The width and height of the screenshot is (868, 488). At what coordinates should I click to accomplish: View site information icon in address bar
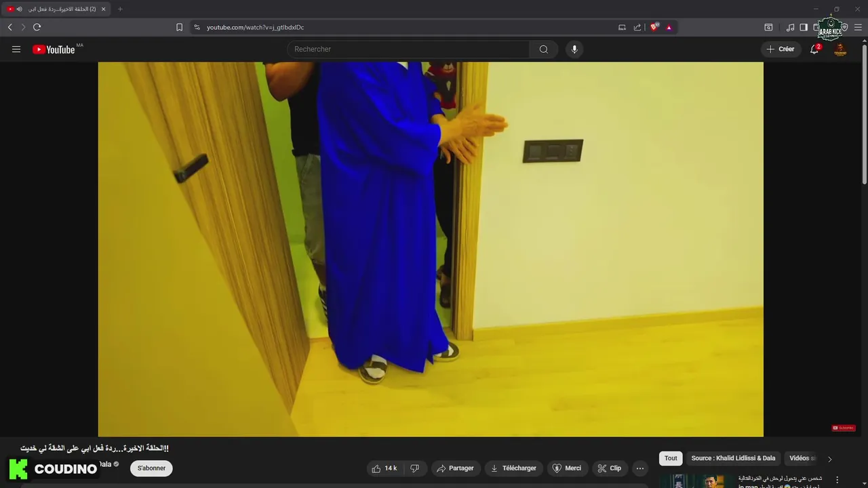(197, 27)
